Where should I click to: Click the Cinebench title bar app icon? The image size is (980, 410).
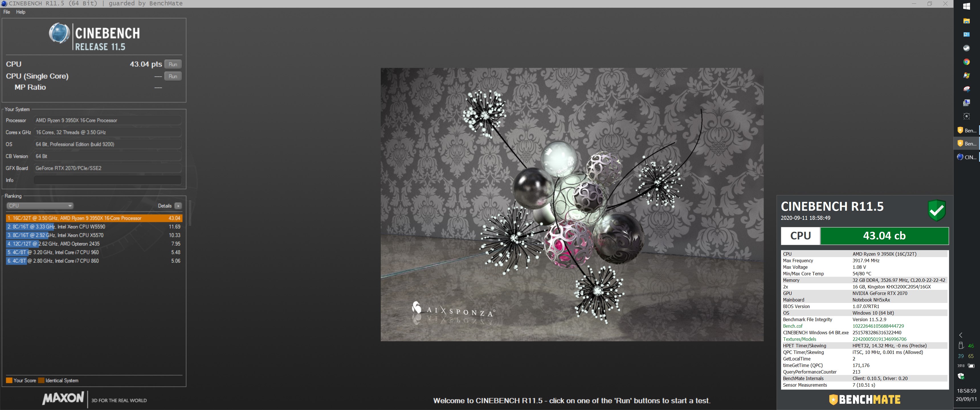tap(4, 3)
